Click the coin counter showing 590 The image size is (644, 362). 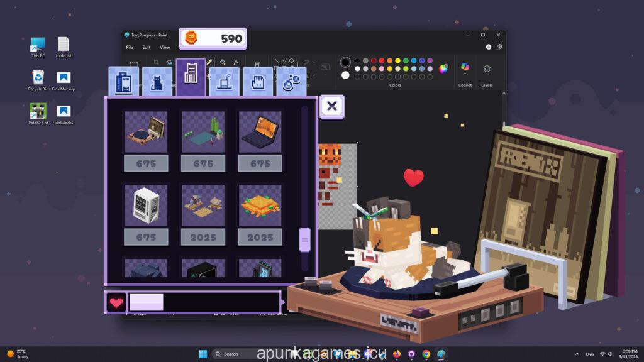213,38
